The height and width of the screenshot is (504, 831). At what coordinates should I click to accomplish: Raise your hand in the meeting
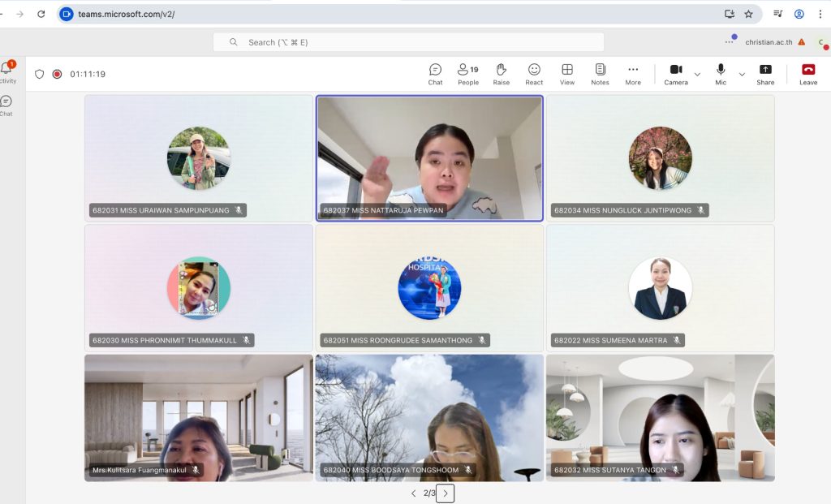coord(502,74)
